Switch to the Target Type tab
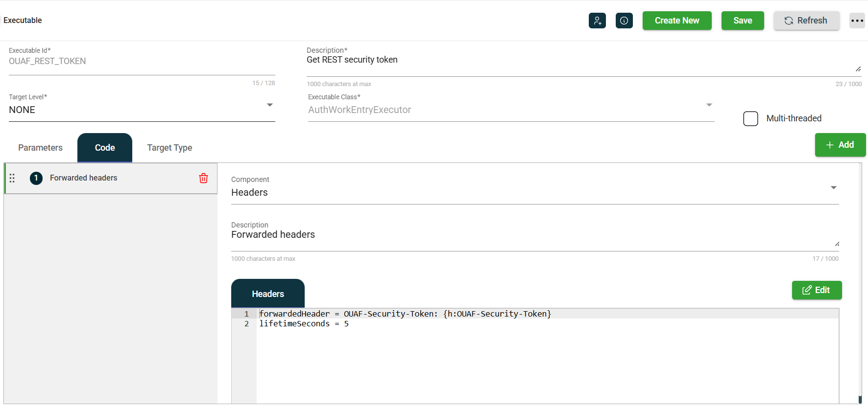 point(169,148)
